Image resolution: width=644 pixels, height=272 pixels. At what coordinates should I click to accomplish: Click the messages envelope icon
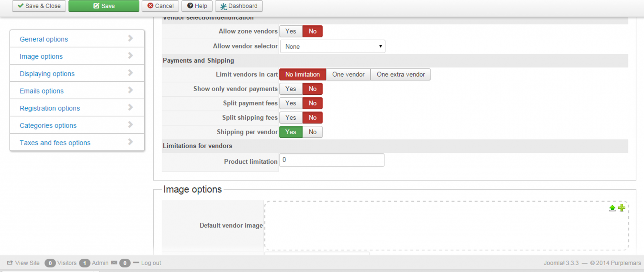(x=114, y=263)
